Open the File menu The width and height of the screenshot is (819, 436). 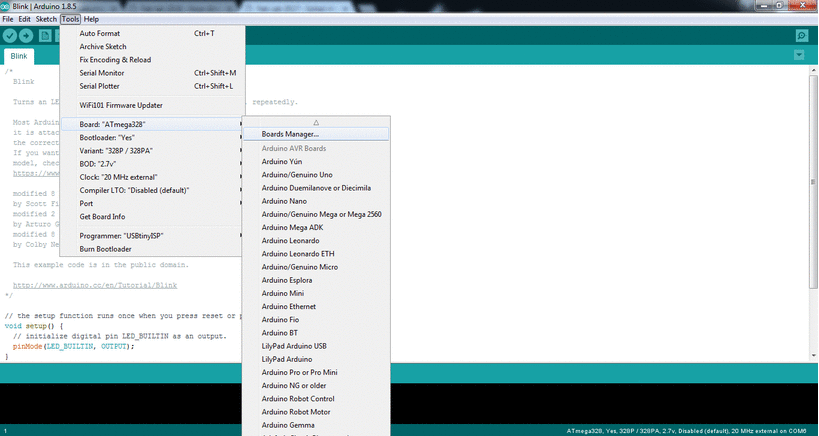(8, 19)
